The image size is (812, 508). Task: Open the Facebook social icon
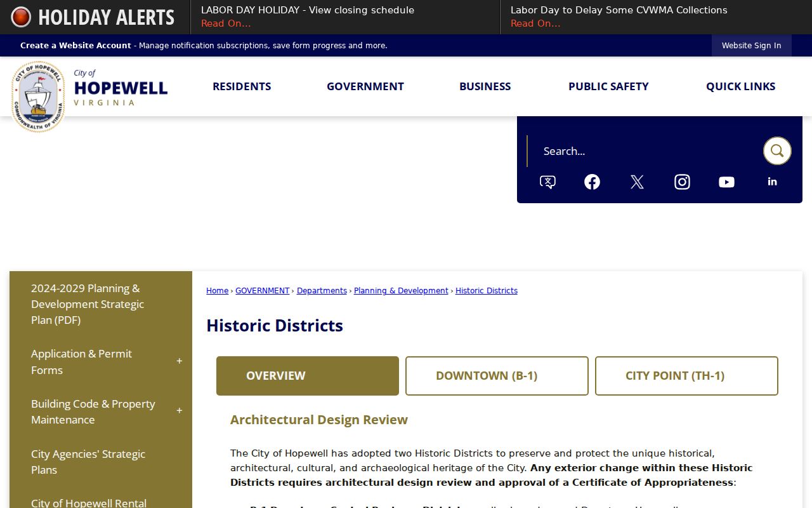(592, 182)
